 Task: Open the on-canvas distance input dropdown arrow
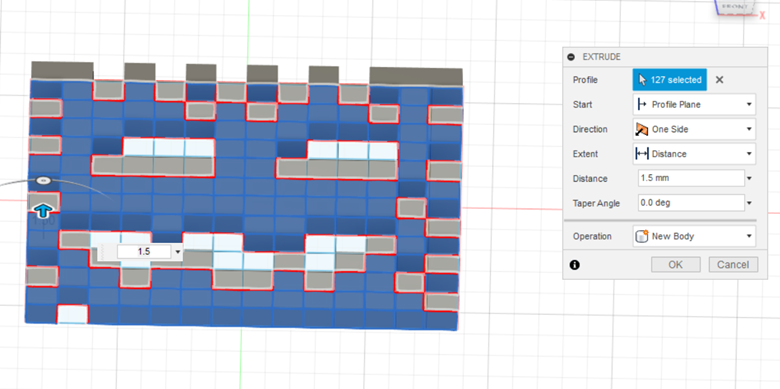pyautogui.click(x=178, y=252)
